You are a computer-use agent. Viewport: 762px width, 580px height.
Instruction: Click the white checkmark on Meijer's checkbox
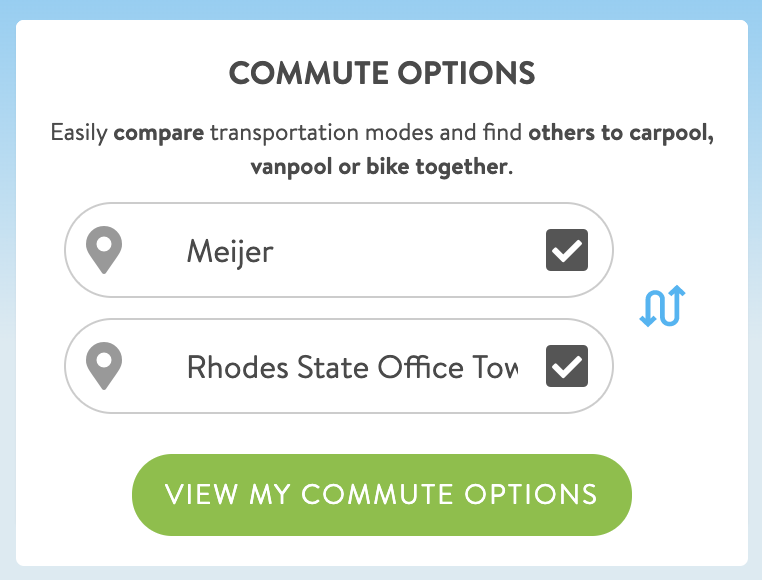567,250
